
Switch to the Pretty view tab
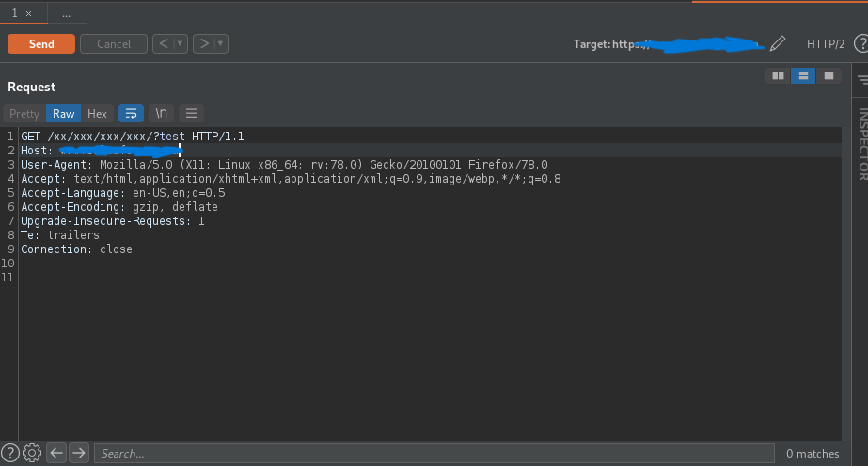[24, 113]
